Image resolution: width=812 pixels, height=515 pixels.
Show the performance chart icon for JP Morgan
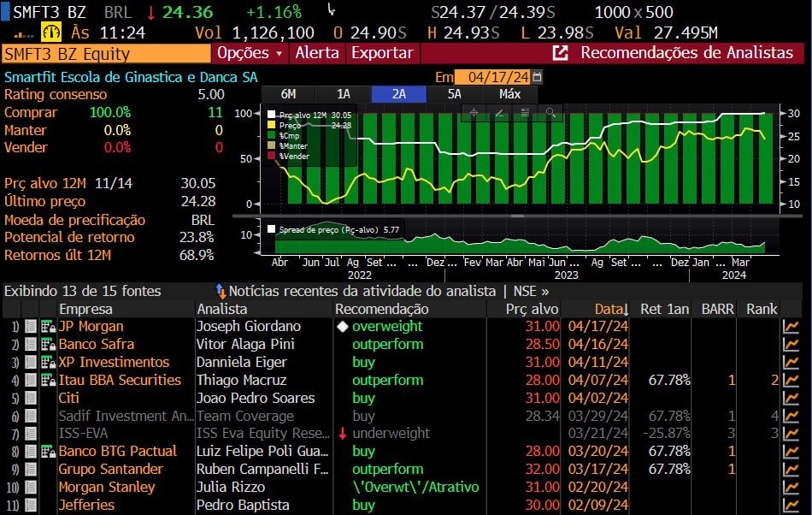(x=791, y=327)
